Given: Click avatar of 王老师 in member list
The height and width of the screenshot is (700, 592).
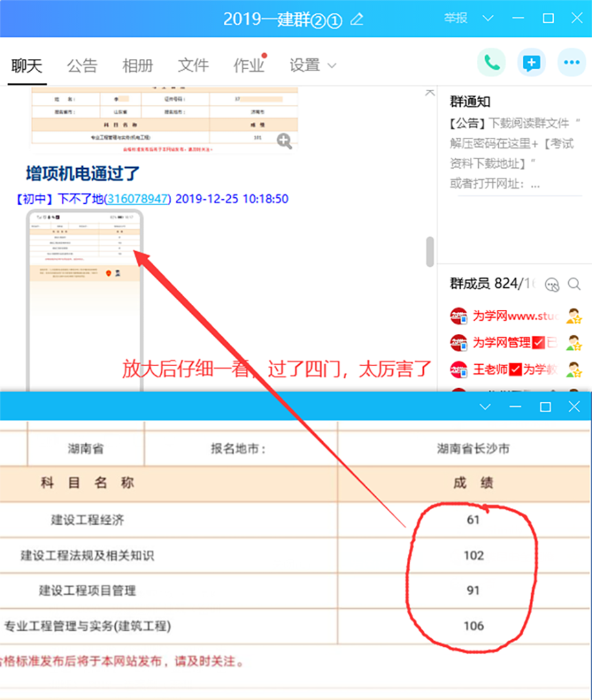Looking at the screenshot, I should point(458,369).
